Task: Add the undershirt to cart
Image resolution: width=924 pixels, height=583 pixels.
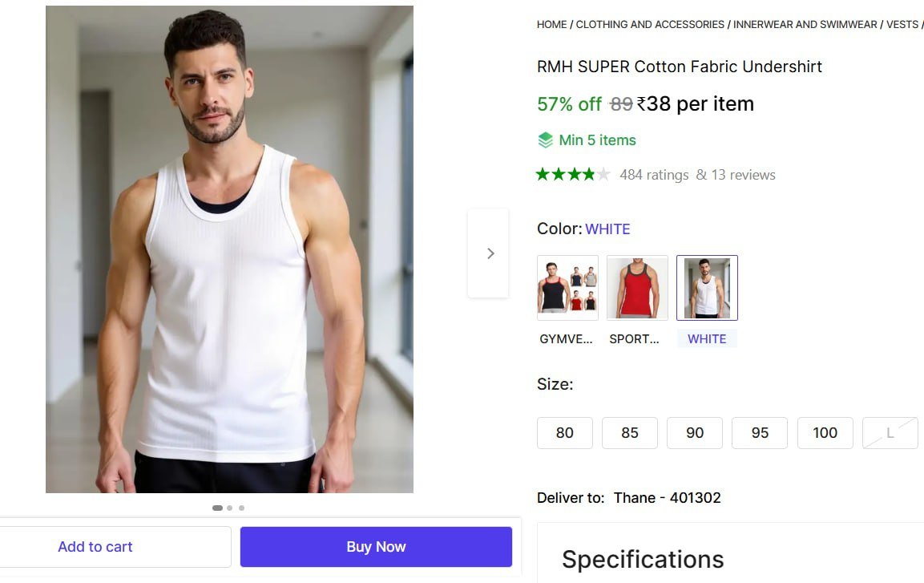Action: [95, 546]
